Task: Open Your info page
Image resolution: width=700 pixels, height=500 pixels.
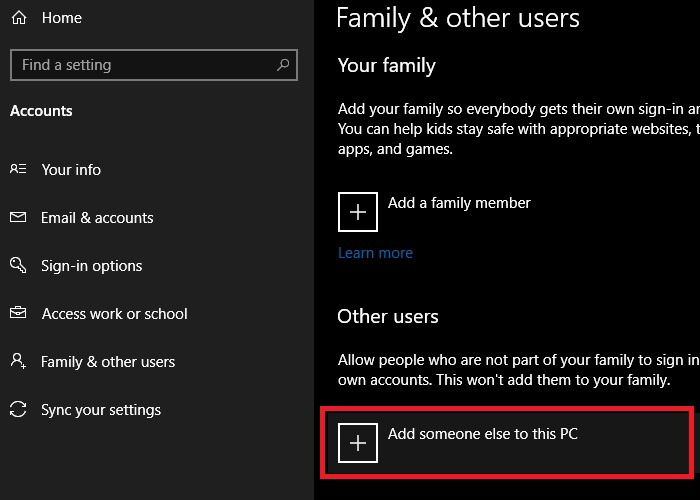Action: click(71, 170)
